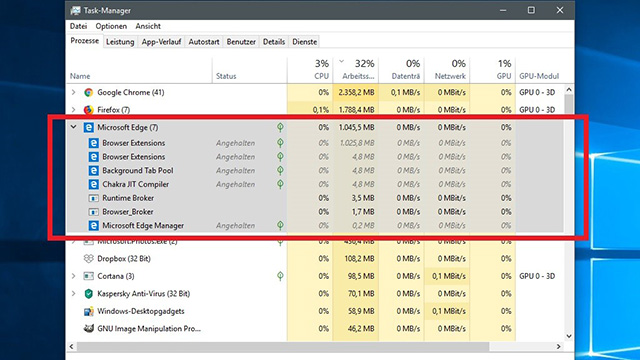This screenshot has height=360, width=640.
Task: Click the 1.788,4 MB memory value
Action: (x=356, y=110)
